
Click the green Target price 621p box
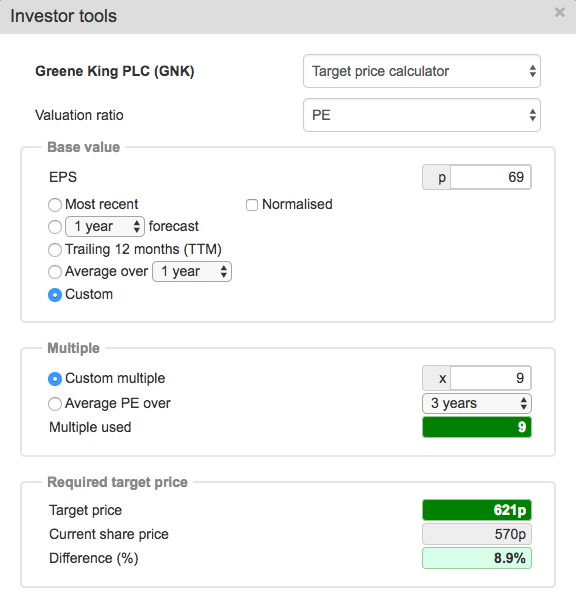[x=477, y=510]
